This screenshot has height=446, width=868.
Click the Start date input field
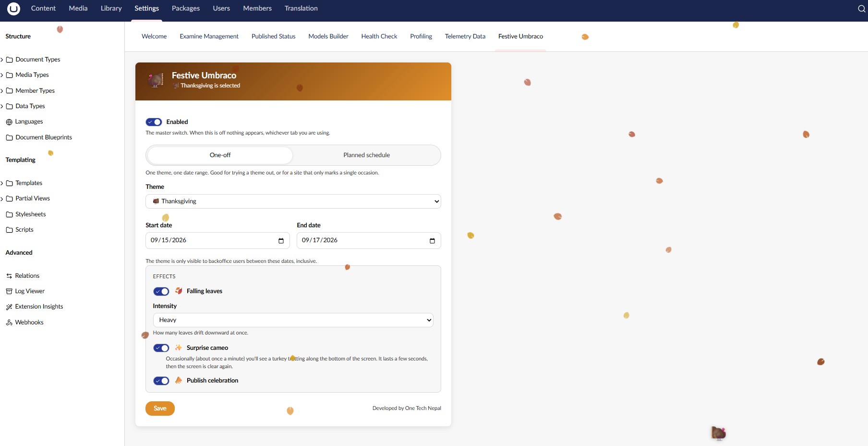coord(217,241)
